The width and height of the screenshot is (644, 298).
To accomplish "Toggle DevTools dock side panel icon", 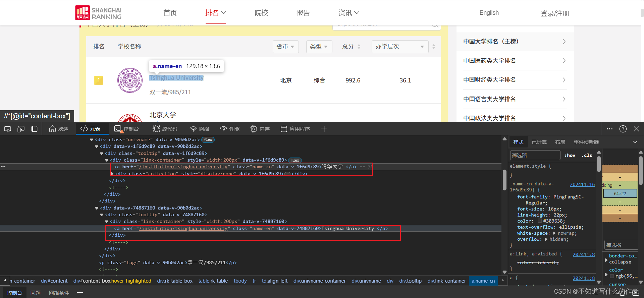I will 34,129.
